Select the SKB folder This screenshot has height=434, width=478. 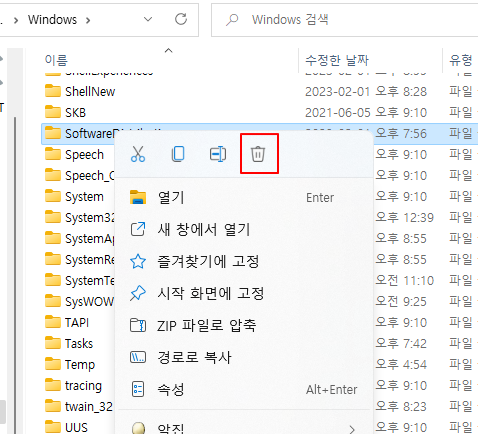[75, 113]
